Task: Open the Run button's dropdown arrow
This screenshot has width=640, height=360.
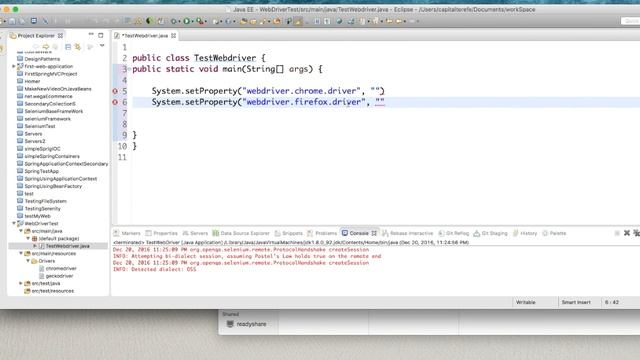Action: click(192, 21)
